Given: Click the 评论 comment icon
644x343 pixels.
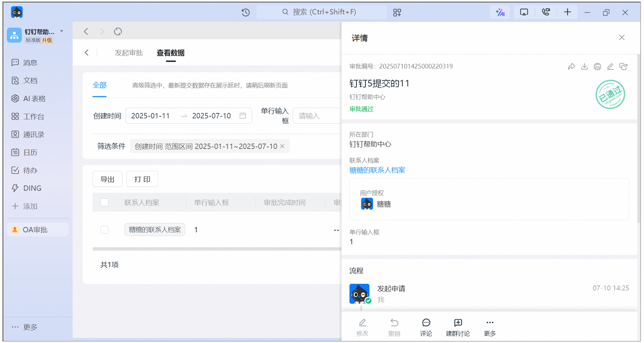Looking at the screenshot, I should [x=426, y=327].
